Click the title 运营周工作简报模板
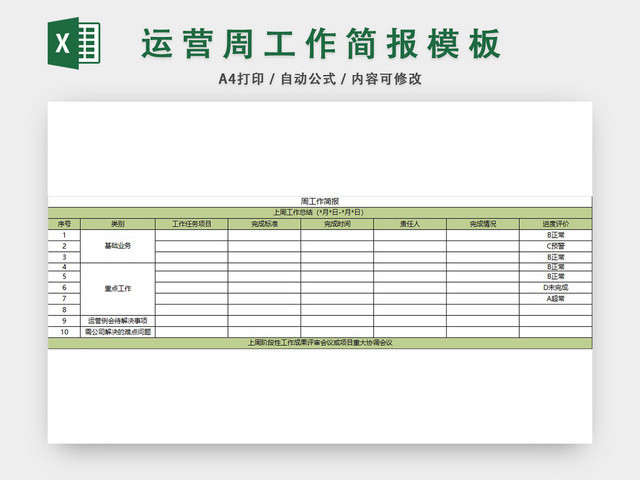Image resolution: width=640 pixels, height=480 pixels. (321, 44)
